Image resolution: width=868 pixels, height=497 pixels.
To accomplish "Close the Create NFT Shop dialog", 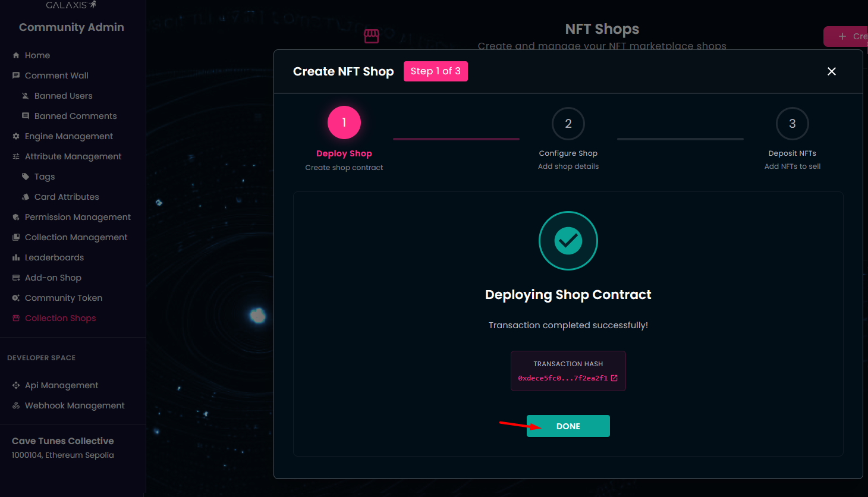I will [x=831, y=71].
